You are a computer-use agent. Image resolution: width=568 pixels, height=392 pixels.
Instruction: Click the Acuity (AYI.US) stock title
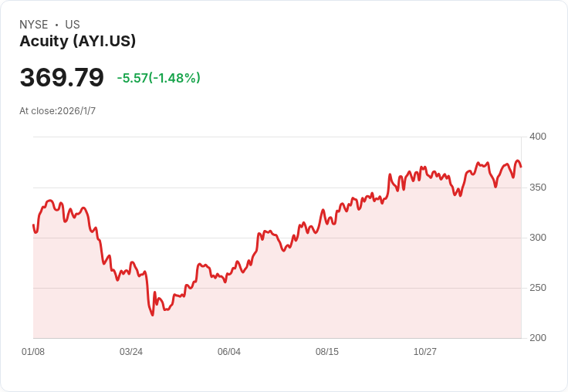(78, 42)
